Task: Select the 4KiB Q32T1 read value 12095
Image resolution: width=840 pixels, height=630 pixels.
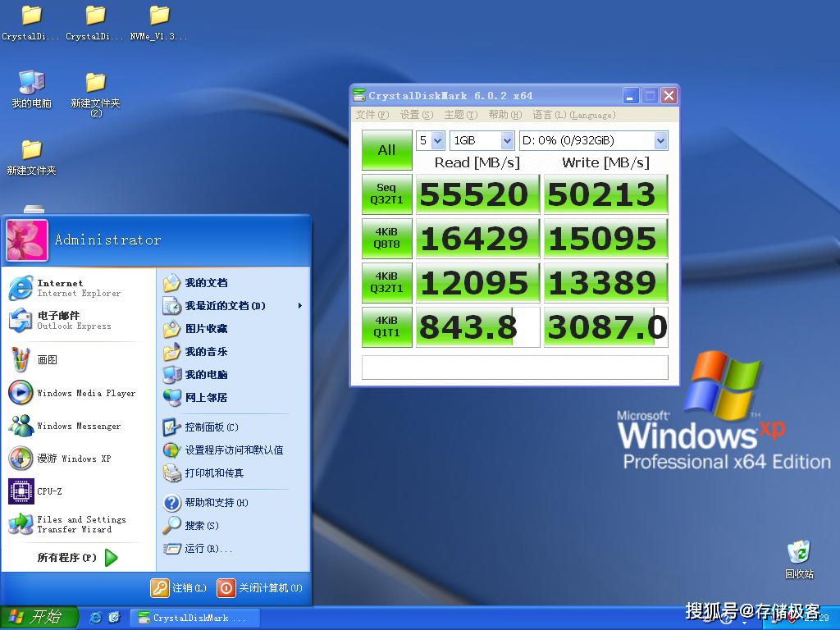Action: [x=478, y=283]
